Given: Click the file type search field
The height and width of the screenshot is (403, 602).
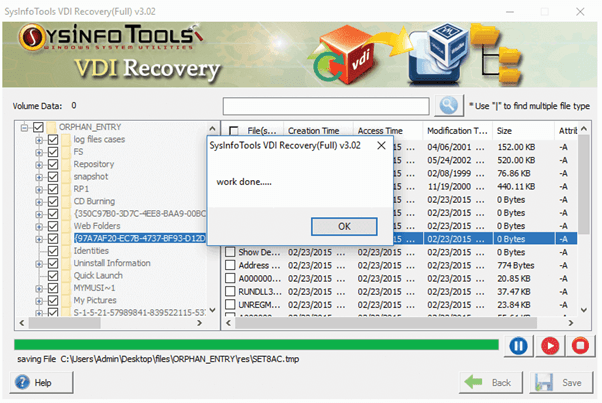Looking at the screenshot, I should 326,106.
